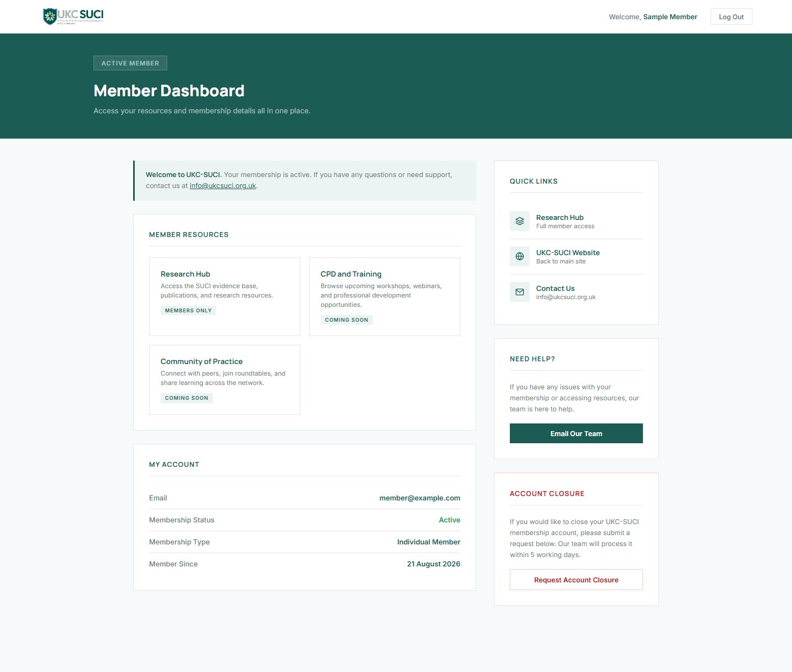Click the Email Our Team button
This screenshot has height=672, width=792.
(576, 433)
